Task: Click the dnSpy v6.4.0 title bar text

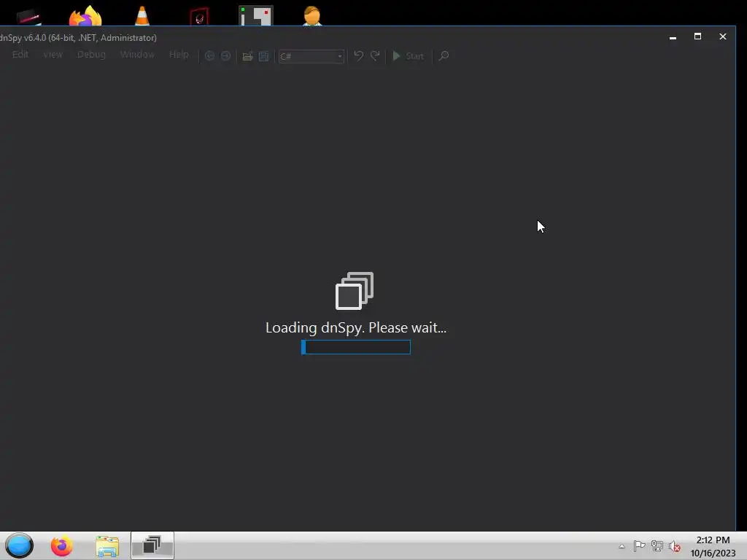Action: tap(78, 38)
